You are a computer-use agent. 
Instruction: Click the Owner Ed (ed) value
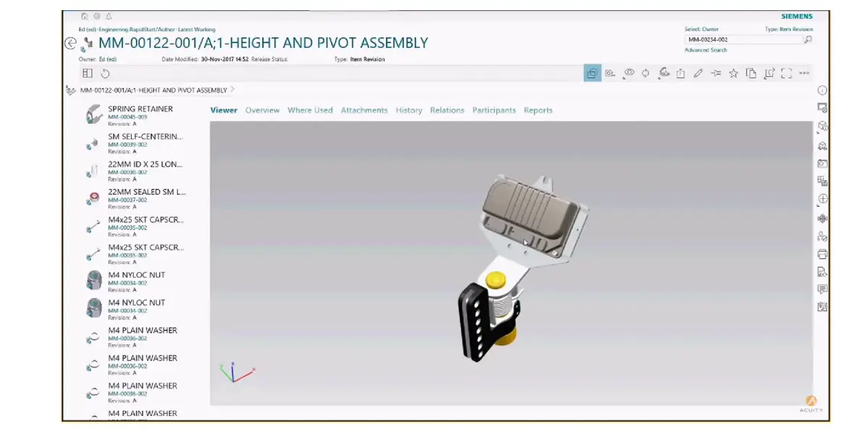point(109,59)
